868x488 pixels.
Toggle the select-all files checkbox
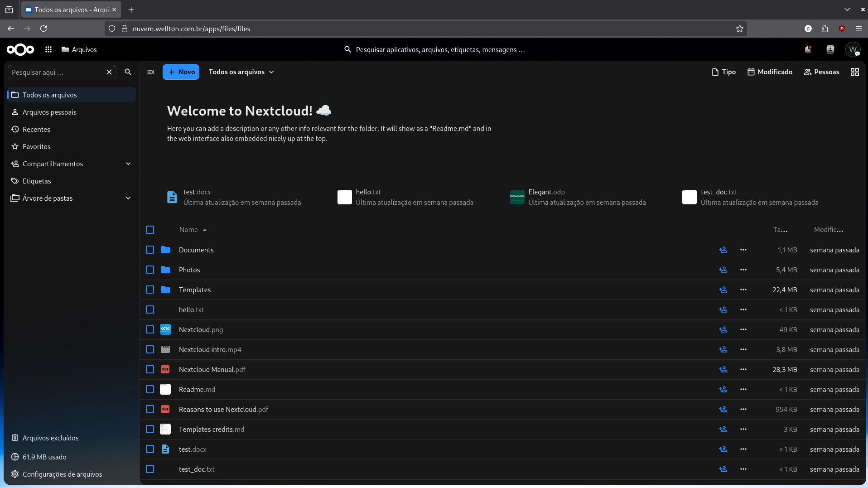pos(150,230)
